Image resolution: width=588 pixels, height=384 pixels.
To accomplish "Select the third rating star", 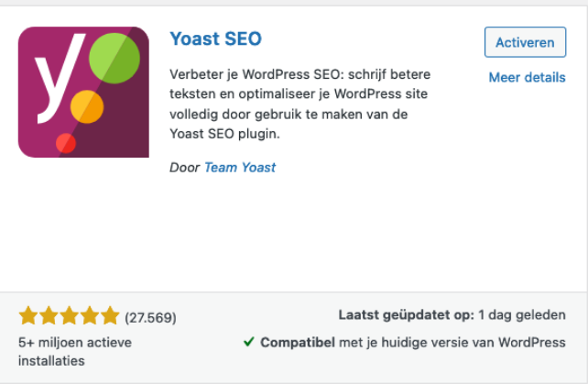I will coord(70,315).
